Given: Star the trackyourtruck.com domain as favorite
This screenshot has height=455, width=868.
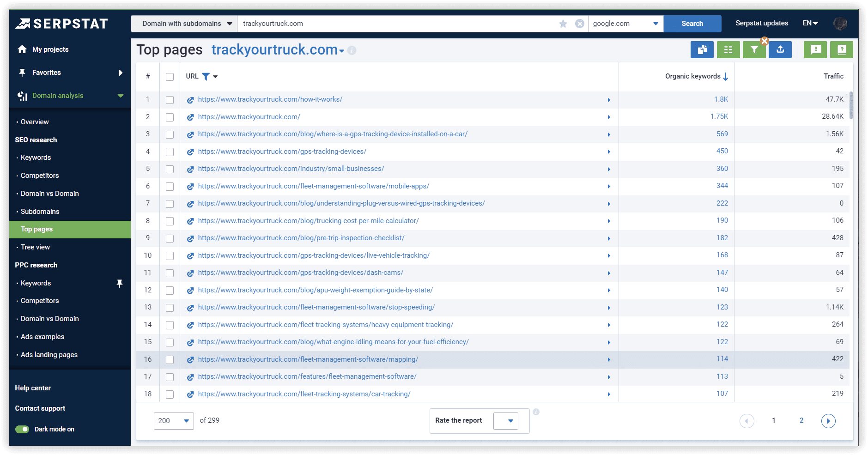Looking at the screenshot, I should [563, 24].
